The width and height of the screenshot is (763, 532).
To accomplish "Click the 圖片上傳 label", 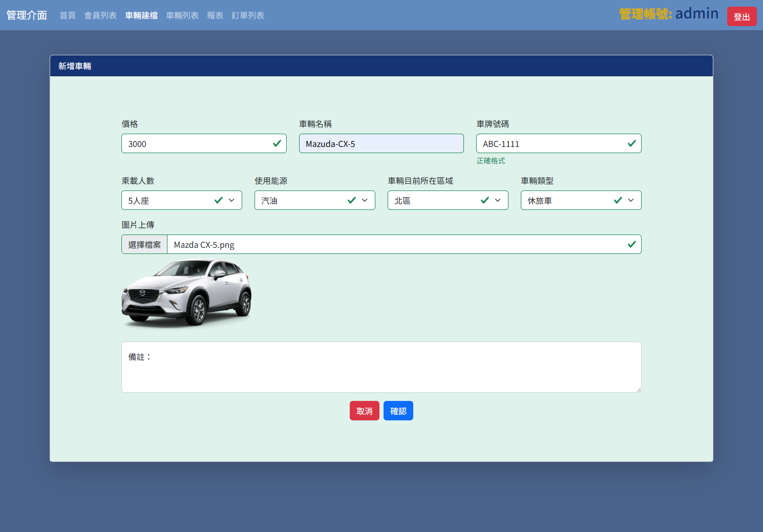I will click(138, 225).
